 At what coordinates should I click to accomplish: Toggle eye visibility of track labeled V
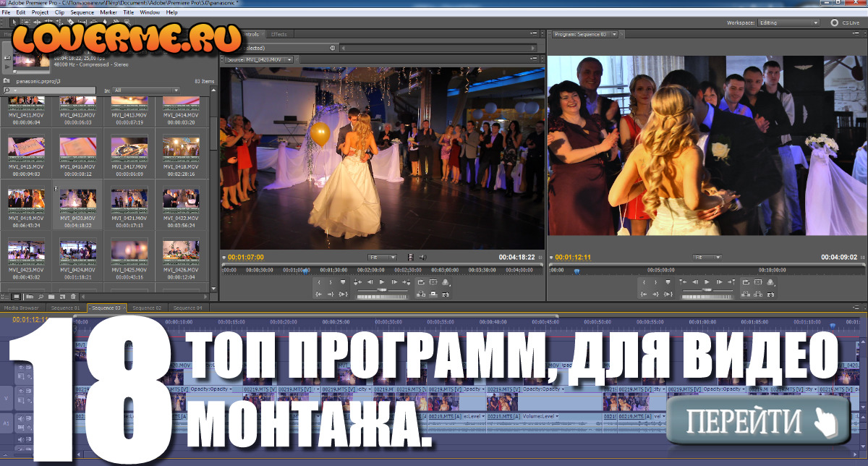[21, 391]
